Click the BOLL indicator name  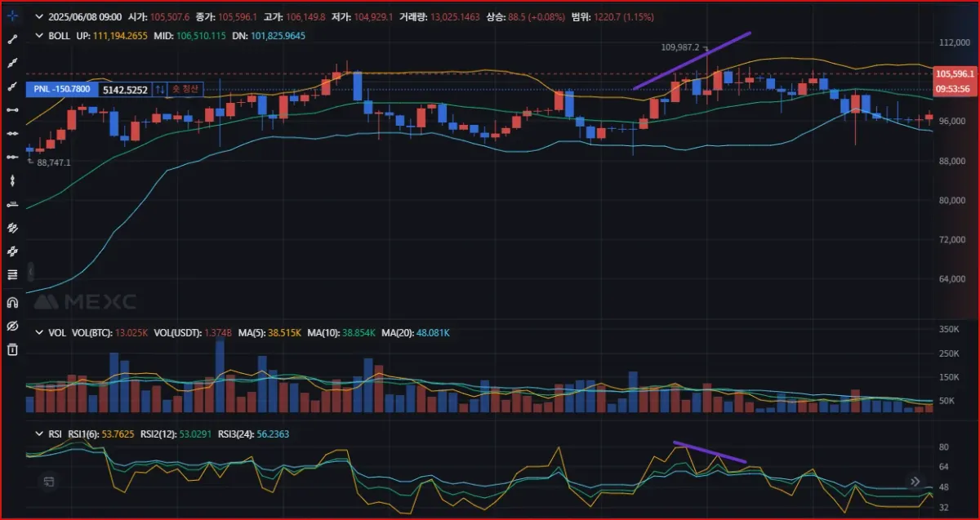pyautogui.click(x=59, y=36)
